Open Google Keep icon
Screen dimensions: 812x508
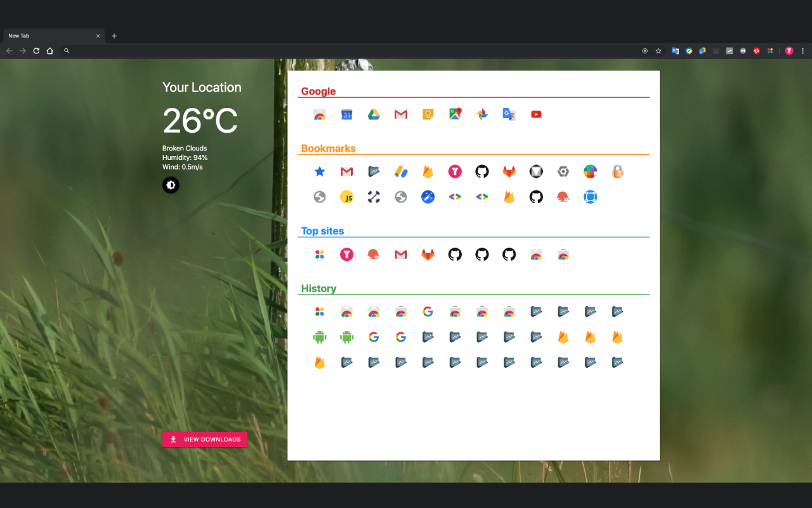click(428, 114)
